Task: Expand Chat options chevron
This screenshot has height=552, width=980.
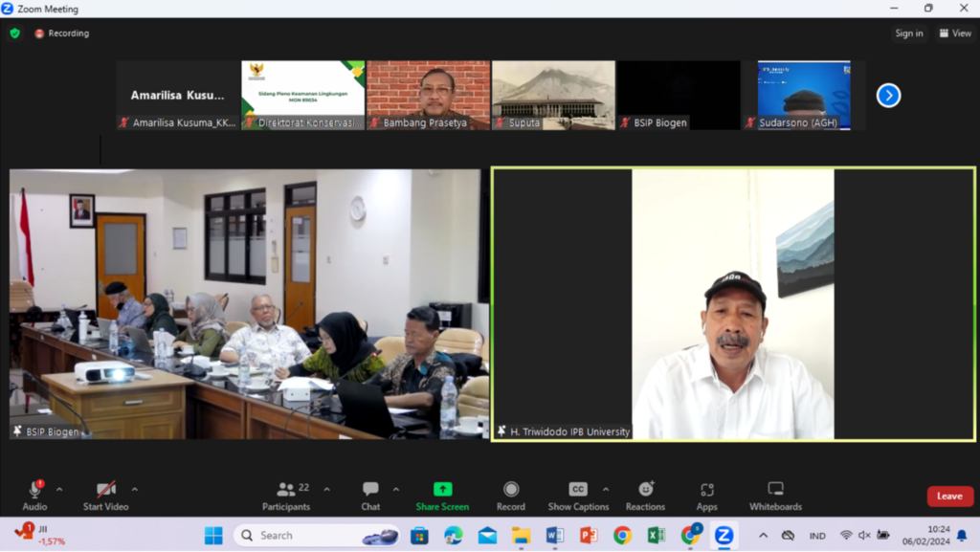Action: tap(396, 490)
